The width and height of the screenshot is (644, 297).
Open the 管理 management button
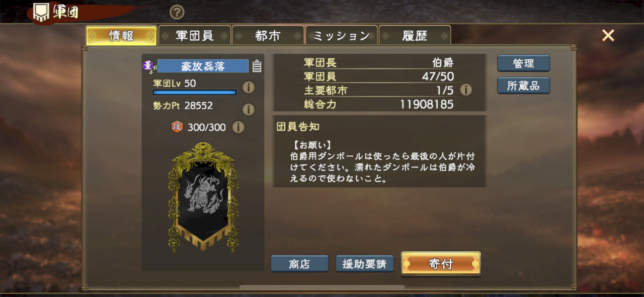pos(523,63)
